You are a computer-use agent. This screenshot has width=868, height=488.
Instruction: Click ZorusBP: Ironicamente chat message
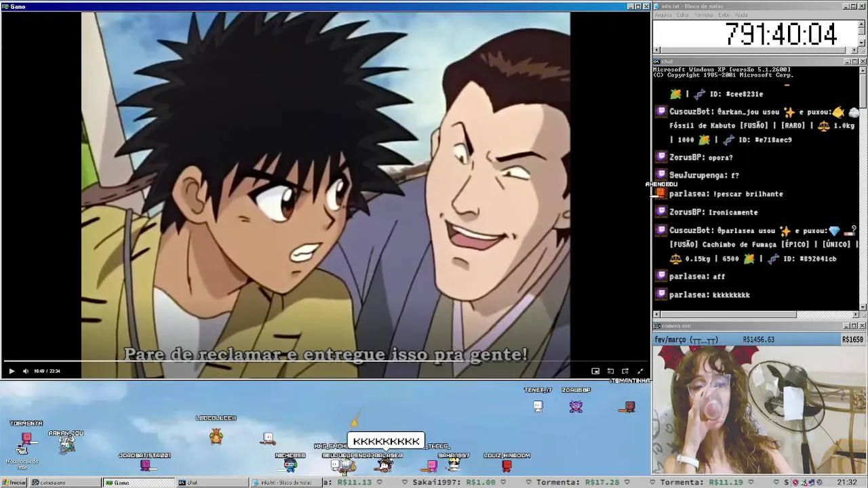[713, 212]
